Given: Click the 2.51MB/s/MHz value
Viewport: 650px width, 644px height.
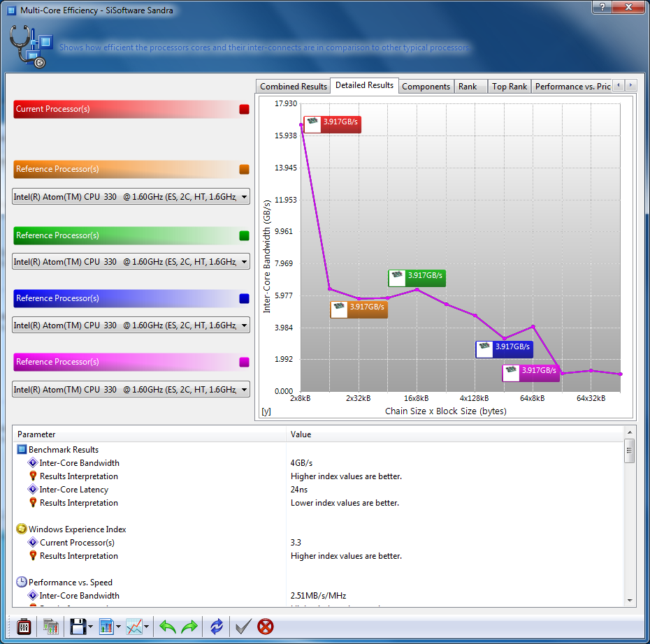Looking at the screenshot, I should click(318, 595).
